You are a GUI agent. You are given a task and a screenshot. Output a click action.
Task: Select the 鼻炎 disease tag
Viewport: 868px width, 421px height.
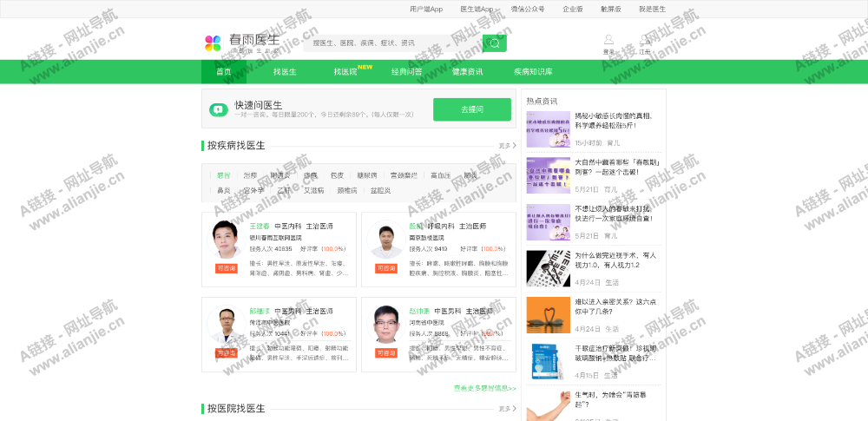click(x=224, y=191)
